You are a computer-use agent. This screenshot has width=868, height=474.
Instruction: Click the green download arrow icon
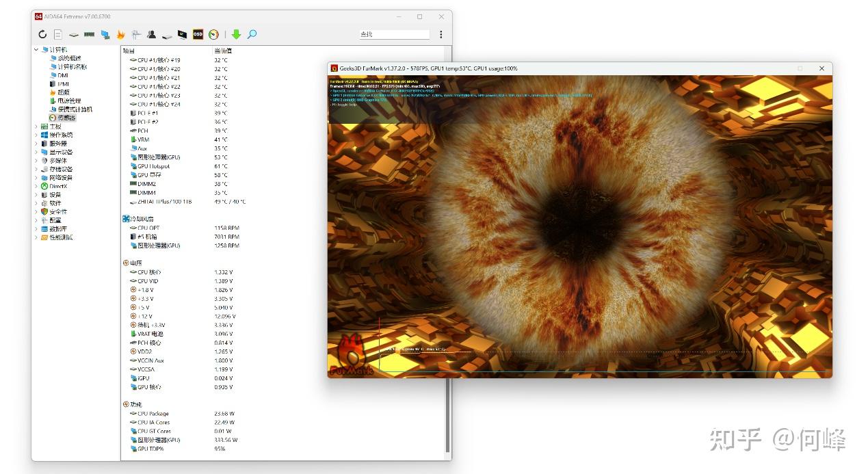click(236, 34)
